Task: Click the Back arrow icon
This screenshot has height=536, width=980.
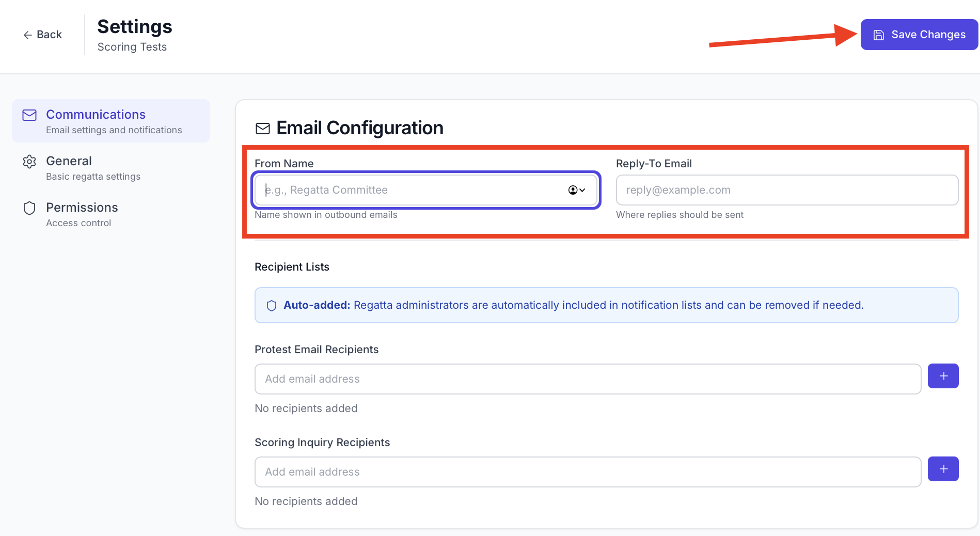Action: 27,35
